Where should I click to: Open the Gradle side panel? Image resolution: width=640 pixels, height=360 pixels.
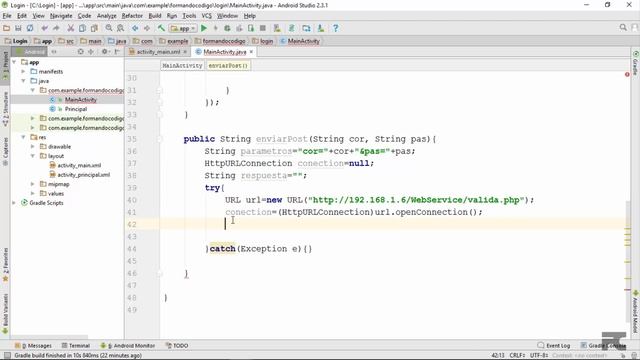(636, 64)
